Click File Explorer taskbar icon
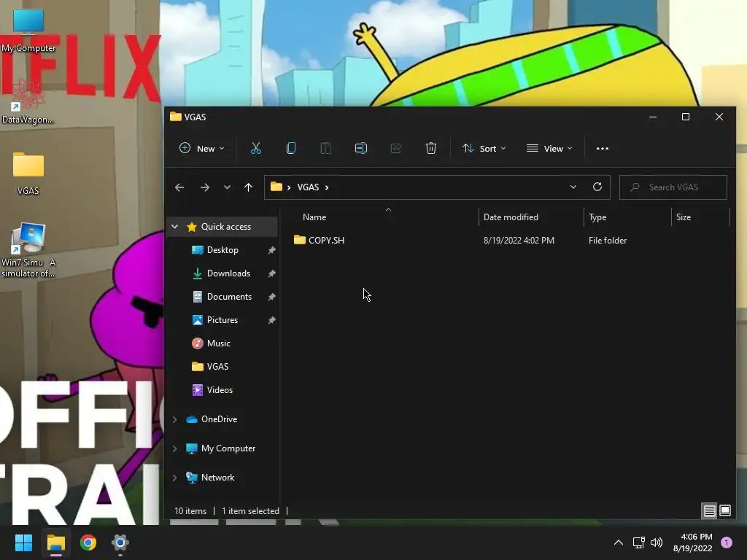 (x=56, y=542)
